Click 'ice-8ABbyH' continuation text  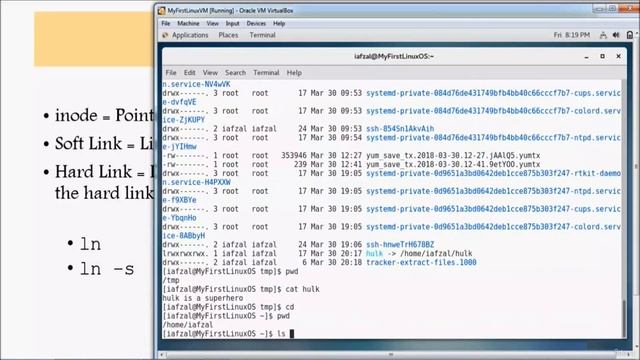[x=184, y=236]
